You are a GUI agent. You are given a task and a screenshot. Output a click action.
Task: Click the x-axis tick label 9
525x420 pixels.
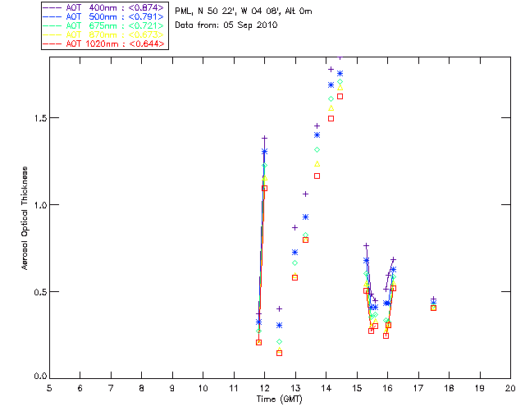tap(172, 388)
